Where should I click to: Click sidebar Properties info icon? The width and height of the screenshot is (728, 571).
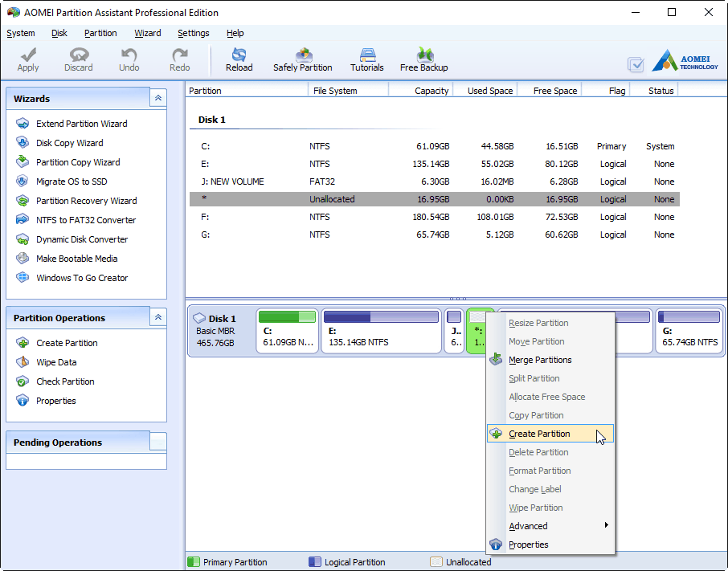22,400
